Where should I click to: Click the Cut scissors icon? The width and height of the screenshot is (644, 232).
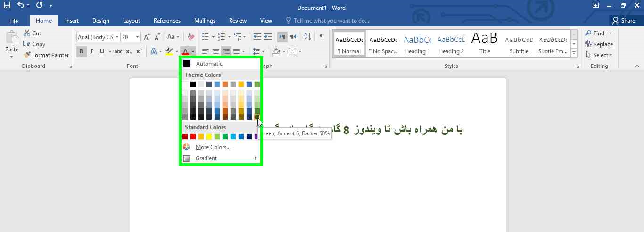click(x=27, y=33)
